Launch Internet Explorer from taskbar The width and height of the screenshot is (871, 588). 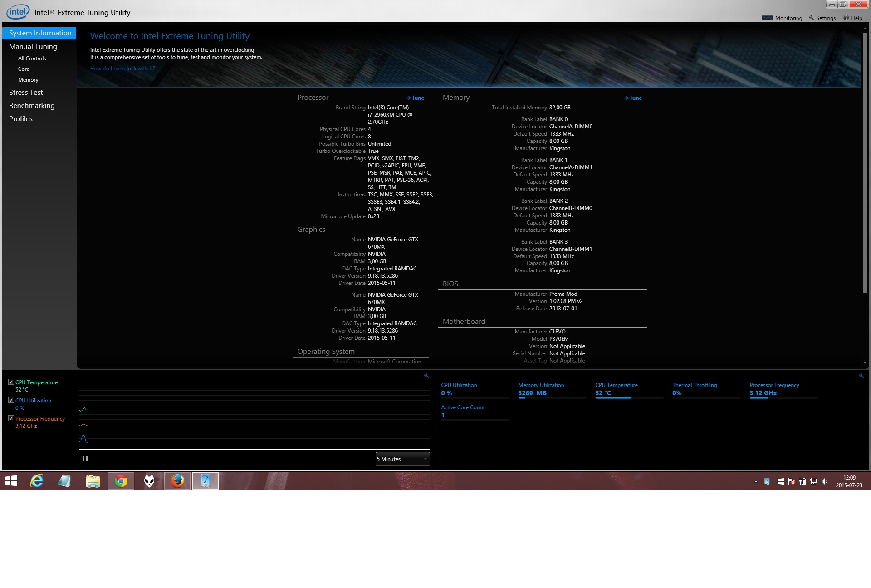(36, 481)
